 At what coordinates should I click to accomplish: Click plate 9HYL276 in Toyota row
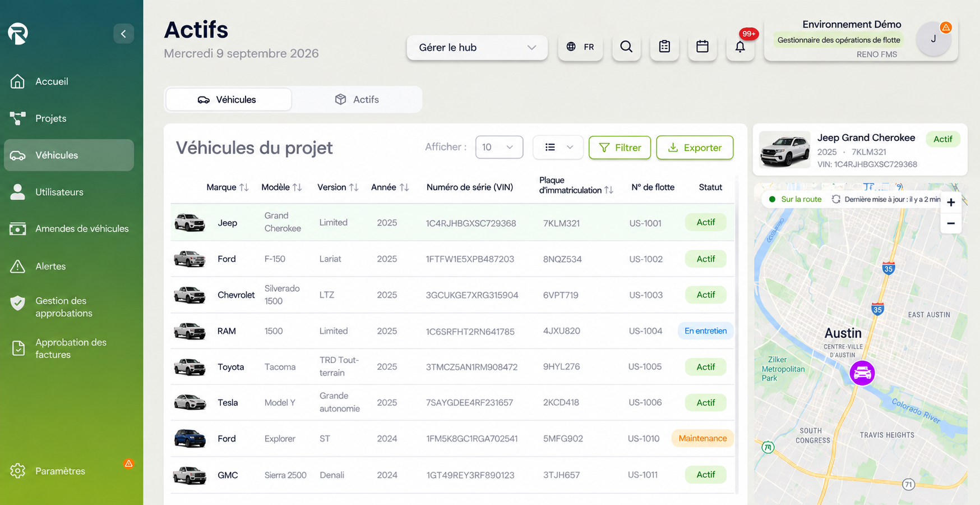pyautogui.click(x=561, y=366)
